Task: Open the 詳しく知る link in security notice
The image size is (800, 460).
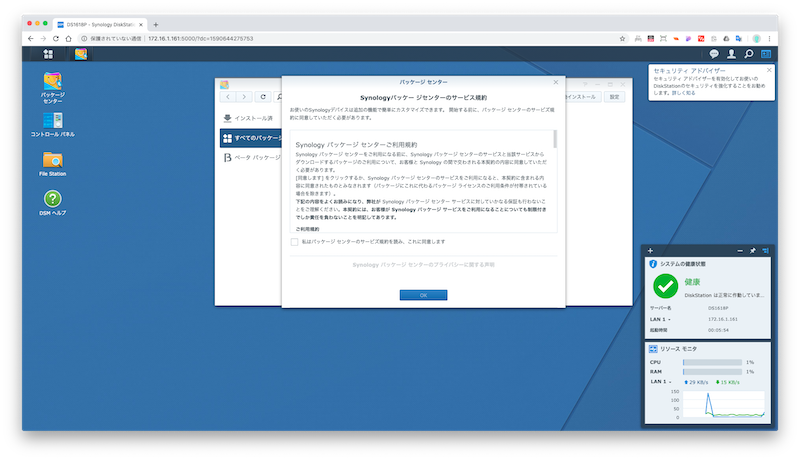Action: click(x=683, y=93)
